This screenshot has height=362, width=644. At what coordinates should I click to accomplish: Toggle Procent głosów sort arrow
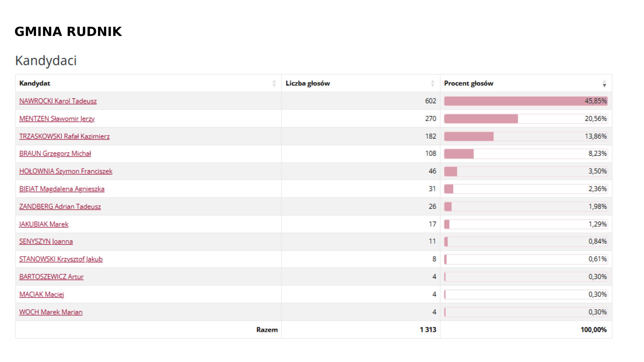[604, 83]
